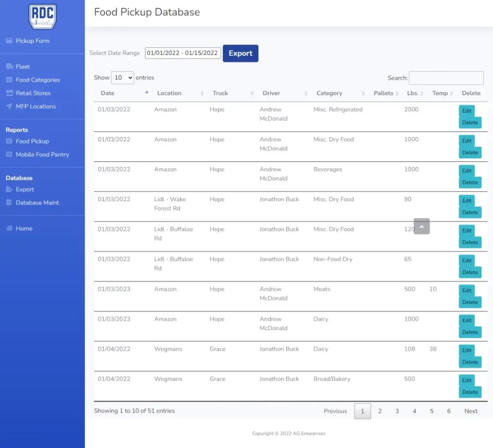Open MFP Locations in sidebar
This screenshot has height=448, width=493.
(36, 106)
